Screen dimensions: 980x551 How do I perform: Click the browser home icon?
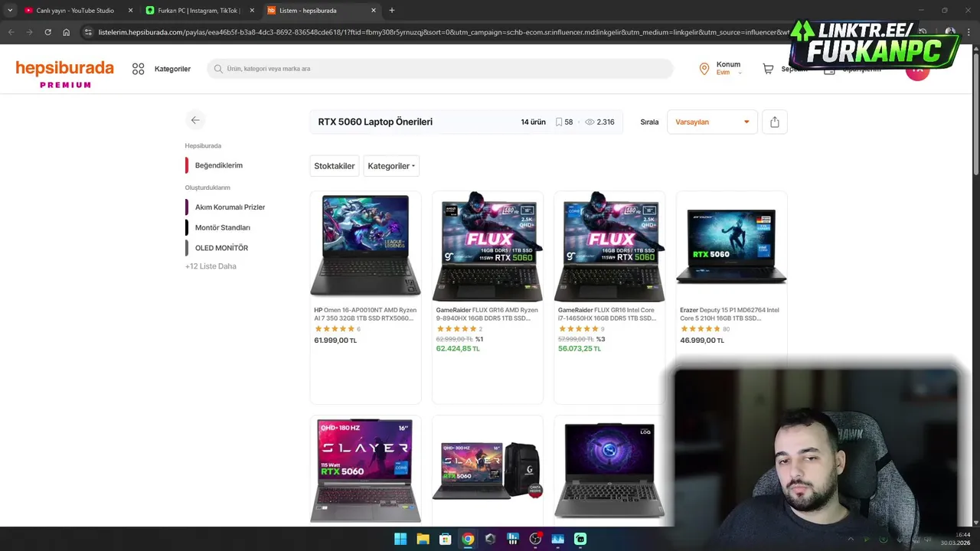tap(67, 32)
